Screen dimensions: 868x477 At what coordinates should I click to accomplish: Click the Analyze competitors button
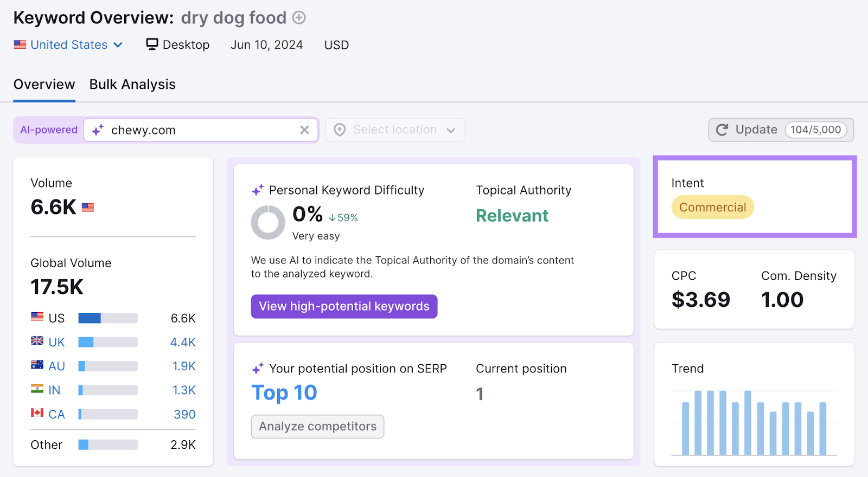pyautogui.click(x=317, y=427)
